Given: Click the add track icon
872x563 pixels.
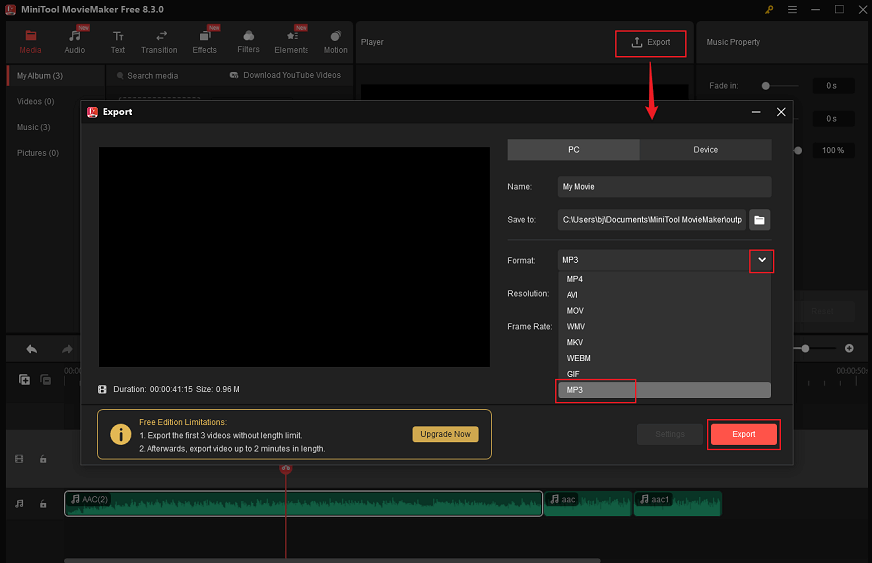Looking at the screenshot, I should (x=24, y=379).
